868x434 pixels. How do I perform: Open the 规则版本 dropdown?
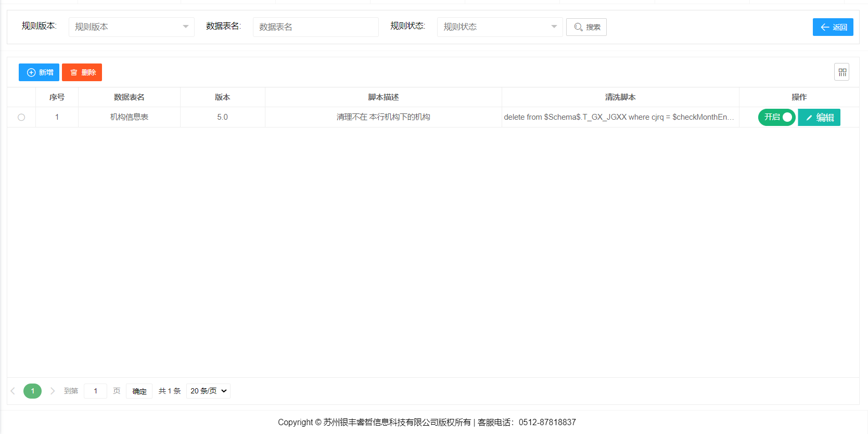click(x=131, y=27)
